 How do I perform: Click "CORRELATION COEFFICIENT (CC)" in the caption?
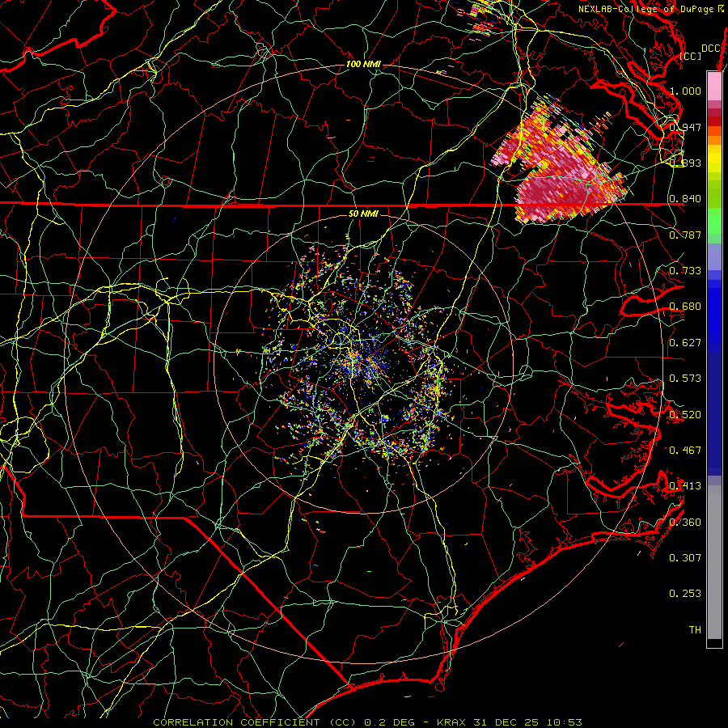(255, 722)
